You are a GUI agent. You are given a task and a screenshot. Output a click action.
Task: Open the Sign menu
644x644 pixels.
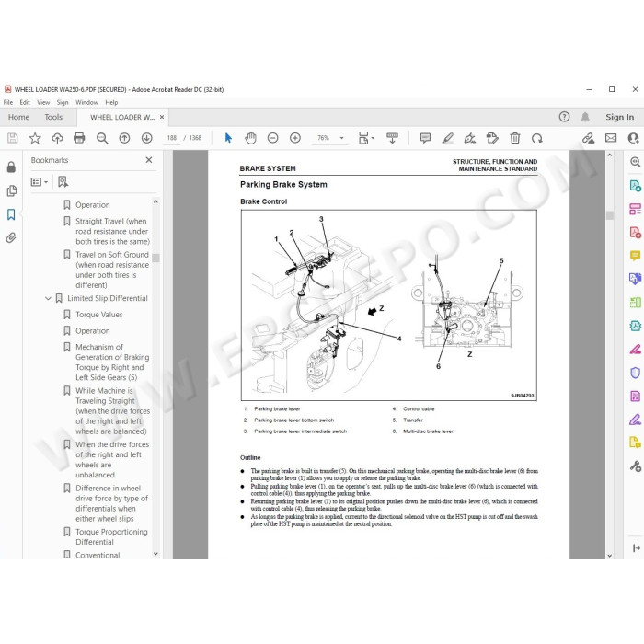coord(63,102)
